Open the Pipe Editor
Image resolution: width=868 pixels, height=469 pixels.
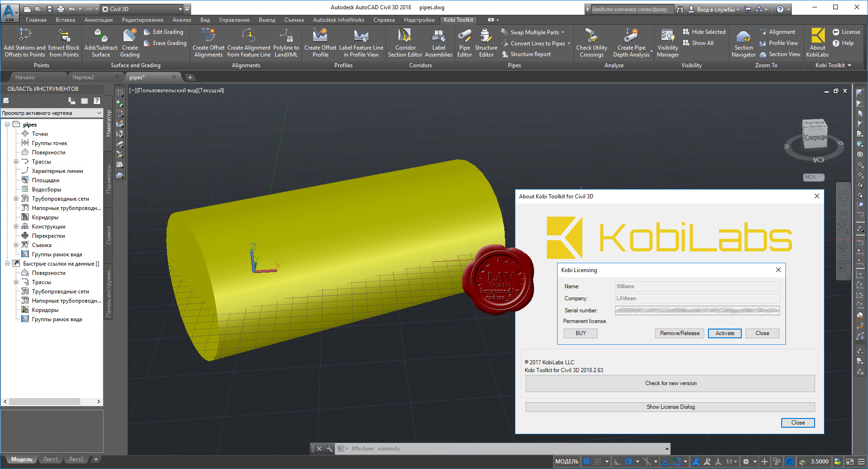pyautogui.click(x=464, y=42)
